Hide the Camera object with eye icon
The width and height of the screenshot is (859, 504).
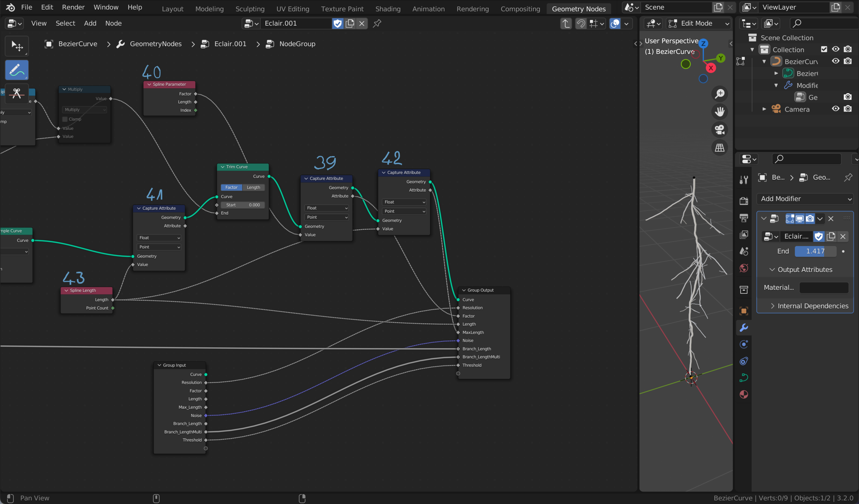pos(835,109)
